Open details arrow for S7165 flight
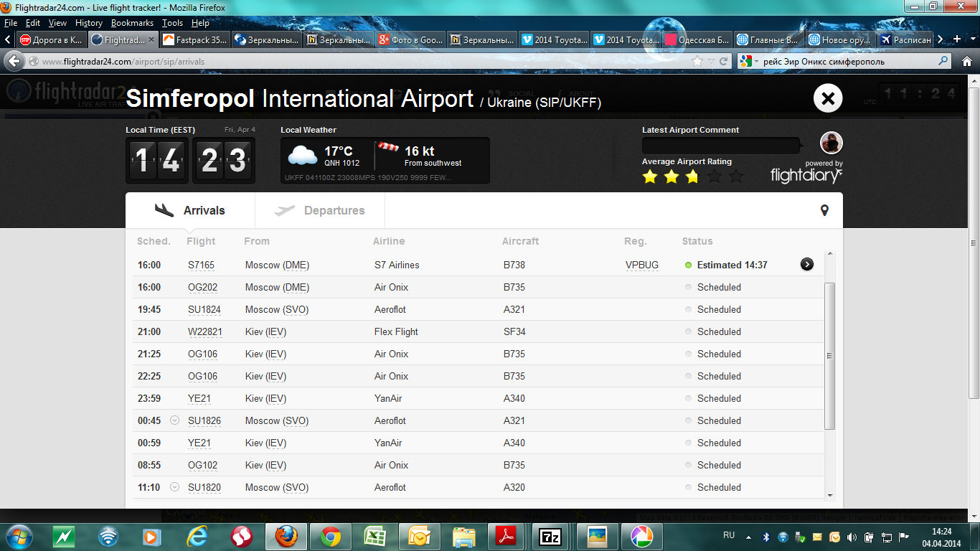 coord(807,265)
